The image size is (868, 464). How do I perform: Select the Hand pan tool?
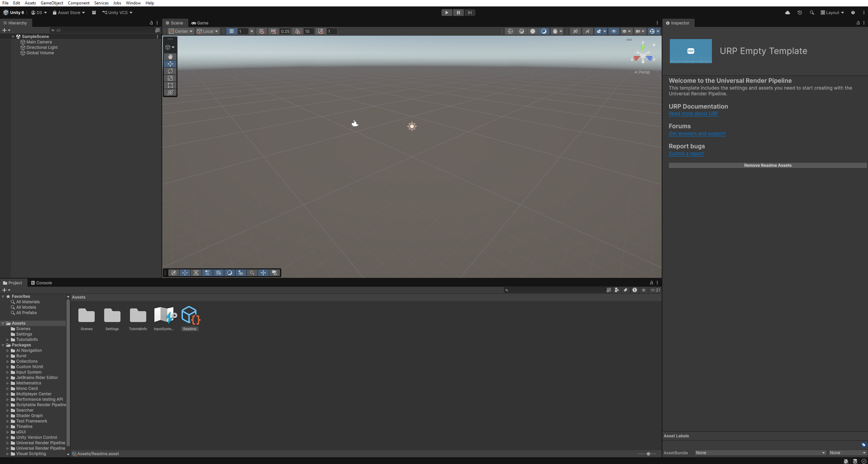[x=170, y=56]
